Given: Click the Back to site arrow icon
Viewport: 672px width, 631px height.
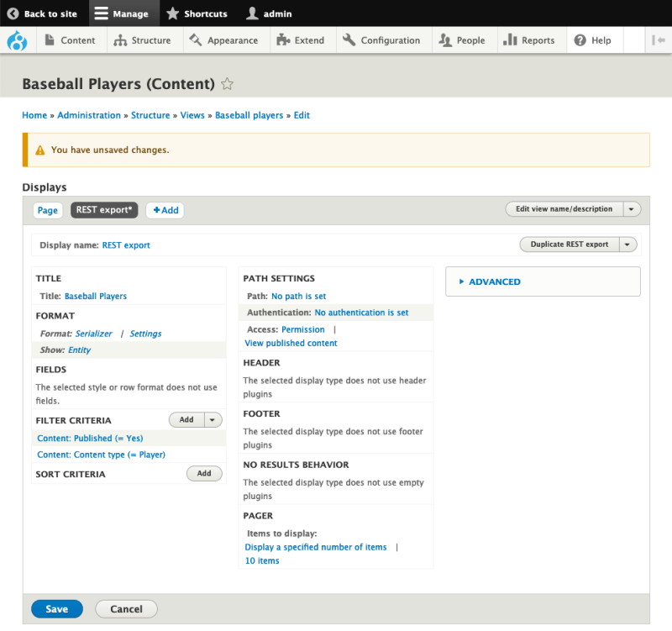Looking at the screenshot, I should coord(13,13).
